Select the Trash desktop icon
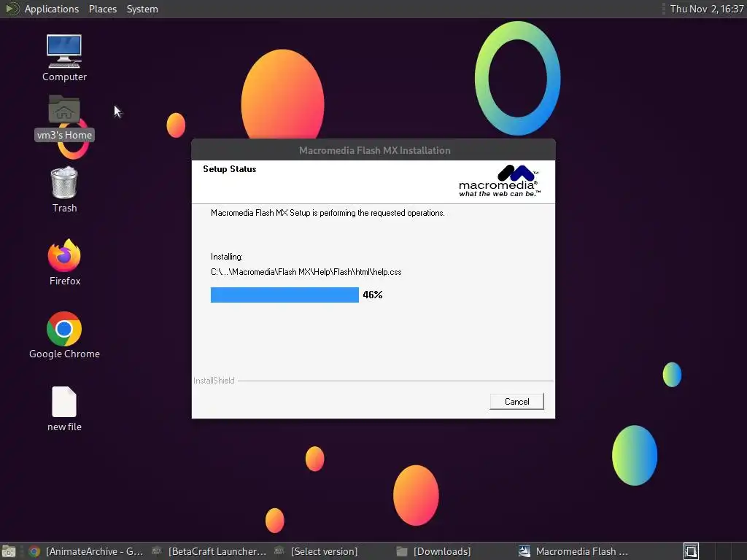 tap(64, 190)
